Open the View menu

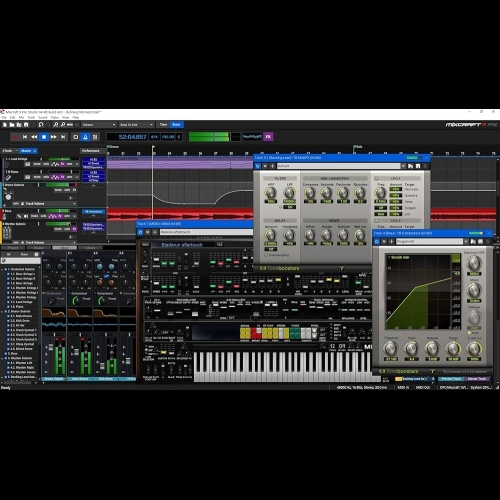(65, 117)
